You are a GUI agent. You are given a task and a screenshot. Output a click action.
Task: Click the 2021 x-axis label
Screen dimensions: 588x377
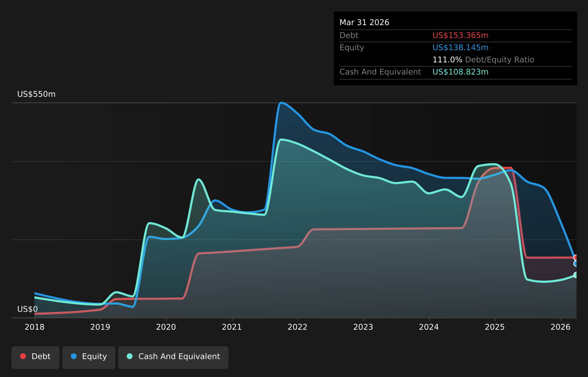coord(232,327)
